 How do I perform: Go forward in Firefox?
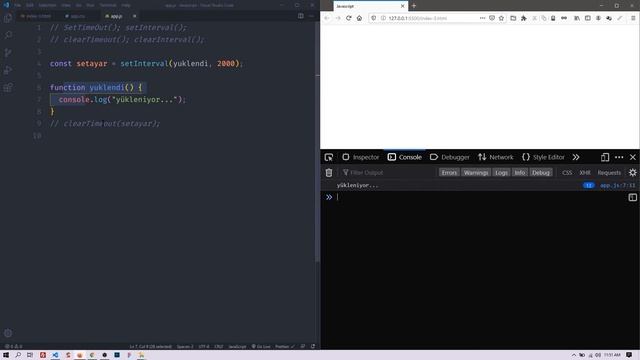[338, 18]
